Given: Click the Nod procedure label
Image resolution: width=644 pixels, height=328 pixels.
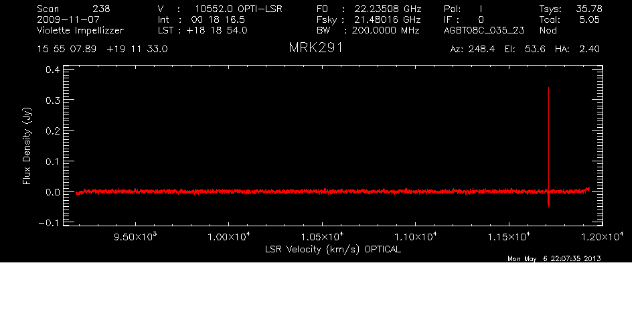Looking at the screenshot, I should [x=548, y=30].
